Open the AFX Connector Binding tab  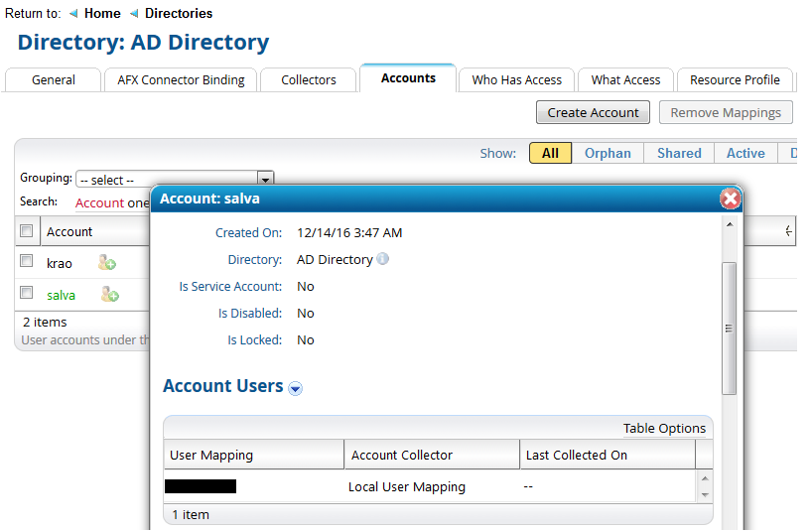pyautogui.click(x=181, y=80)
